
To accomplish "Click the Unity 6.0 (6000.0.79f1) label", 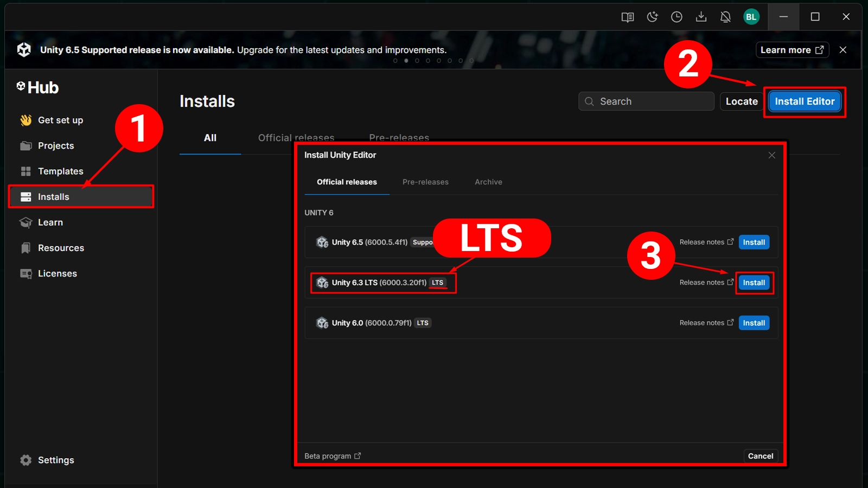I will [x=372, y=323].
